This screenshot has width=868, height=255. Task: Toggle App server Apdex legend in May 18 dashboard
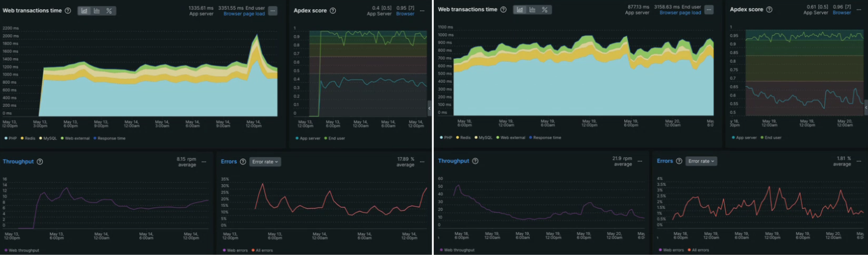point(744,138)
